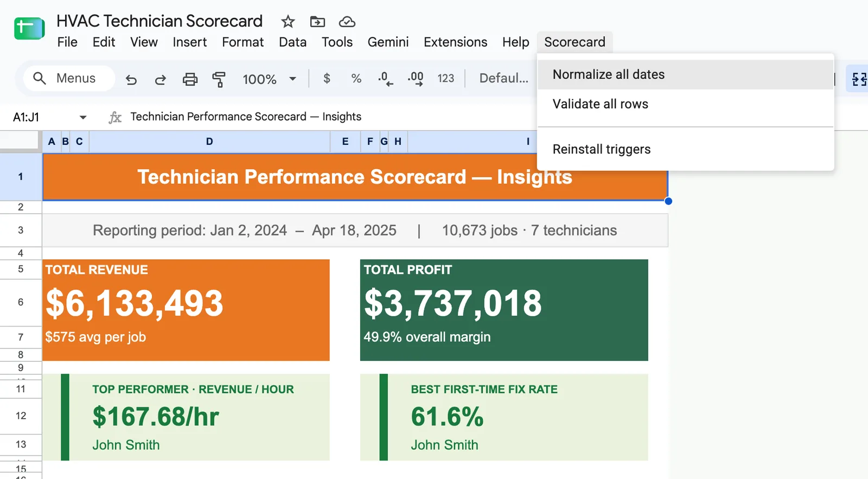The image size is (868, 479).
Task: Open the Help menu
Action: coord(515,42)
